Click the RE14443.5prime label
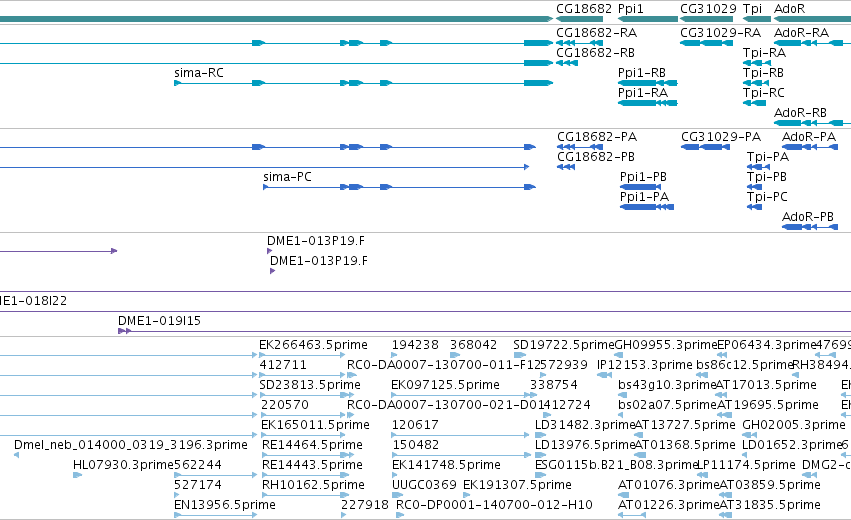Screen dimensions: 851x520 point(312,465)
